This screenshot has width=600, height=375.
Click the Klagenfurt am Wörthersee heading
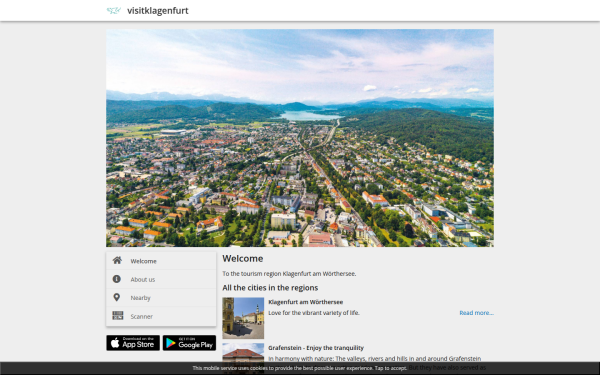(x=306, y=302)
